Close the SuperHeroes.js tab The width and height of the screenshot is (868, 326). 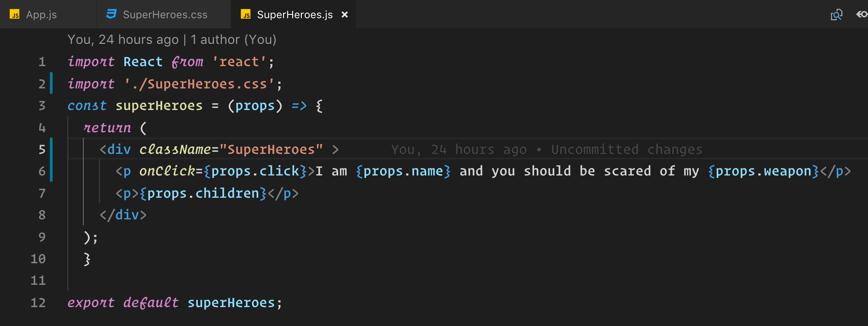point(344,14)
